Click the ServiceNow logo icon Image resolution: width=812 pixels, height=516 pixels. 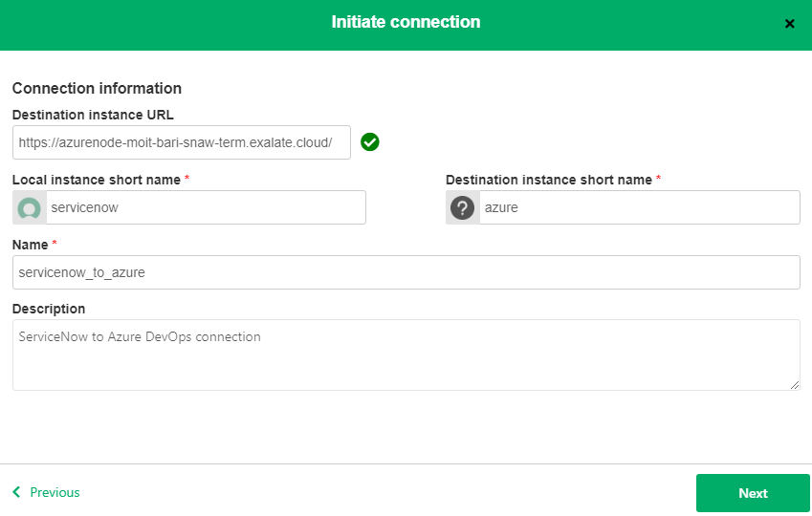(x=30, y=207)
